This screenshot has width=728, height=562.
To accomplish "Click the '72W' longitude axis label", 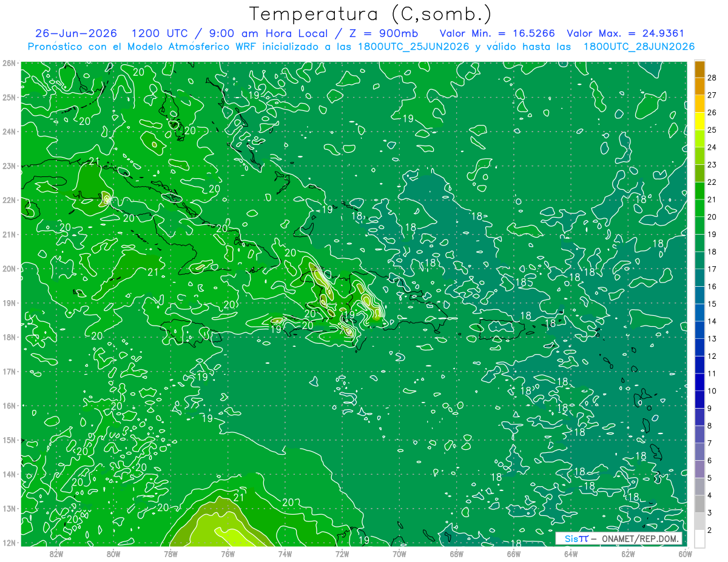I will [x=342, y=553].
